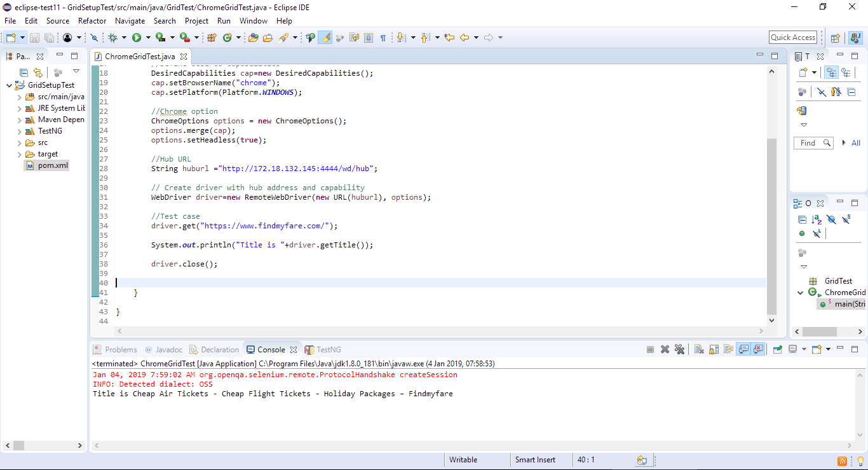Click the Quick Access field
The height and width of the screenshot is (470, 868).
tap(793, 37)
